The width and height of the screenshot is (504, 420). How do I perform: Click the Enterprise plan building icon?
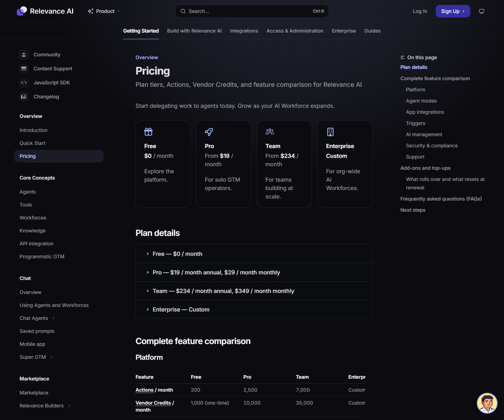pos(330,132)
